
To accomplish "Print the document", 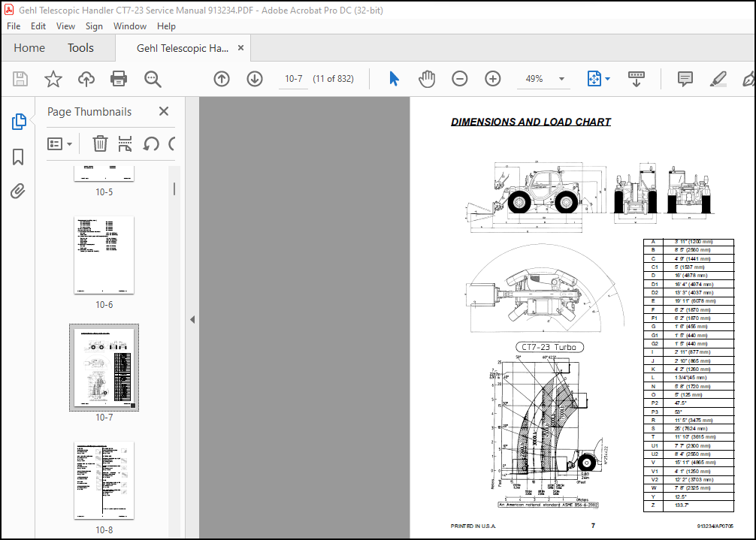I will click(119, 79).
